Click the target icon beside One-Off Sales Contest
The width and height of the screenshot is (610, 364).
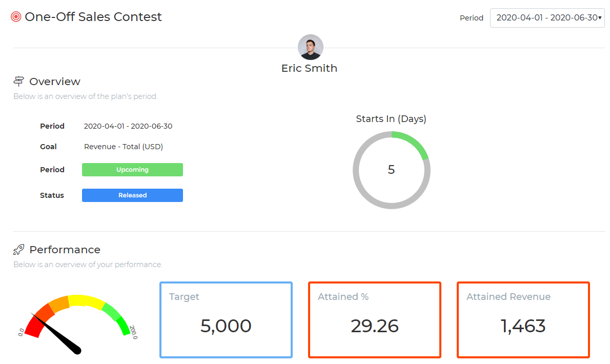click(x=16, y=17)
